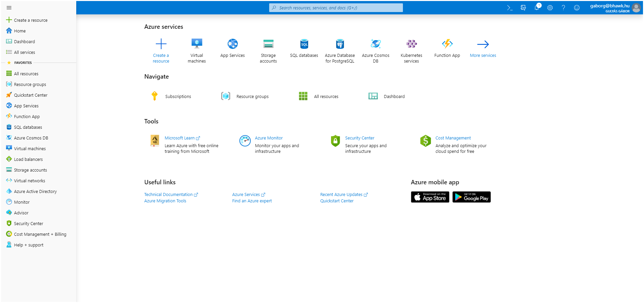Open the Azure Migration Tools link
Viewport: 644px width, 303px height.
[x=165, y=201]
